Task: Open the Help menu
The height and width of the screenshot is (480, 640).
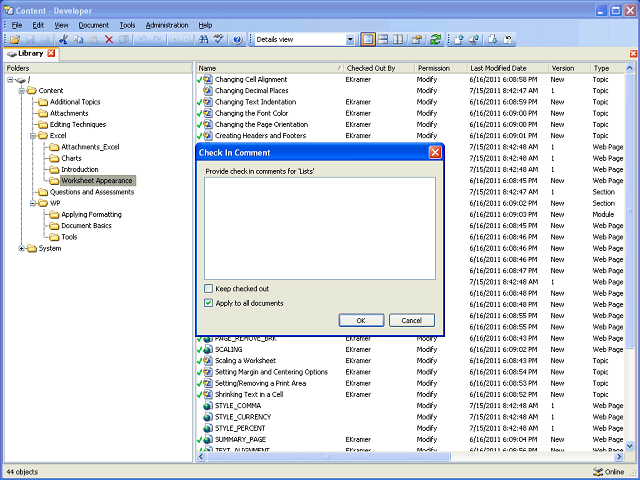Action: (205, 25)
